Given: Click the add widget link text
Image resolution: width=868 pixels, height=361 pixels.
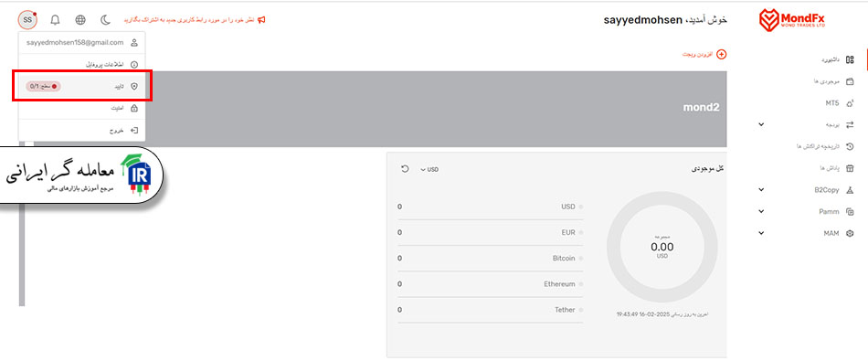Looking at the screenshot, I should click(697, 54).
